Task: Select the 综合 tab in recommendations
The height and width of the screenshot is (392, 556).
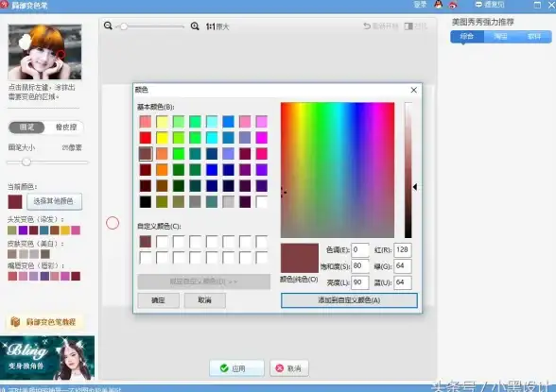Action: click(x=467, y=37)
